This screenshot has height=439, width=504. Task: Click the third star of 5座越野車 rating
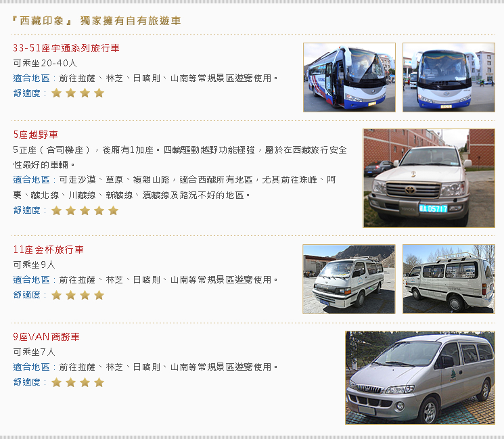[85, 210]
